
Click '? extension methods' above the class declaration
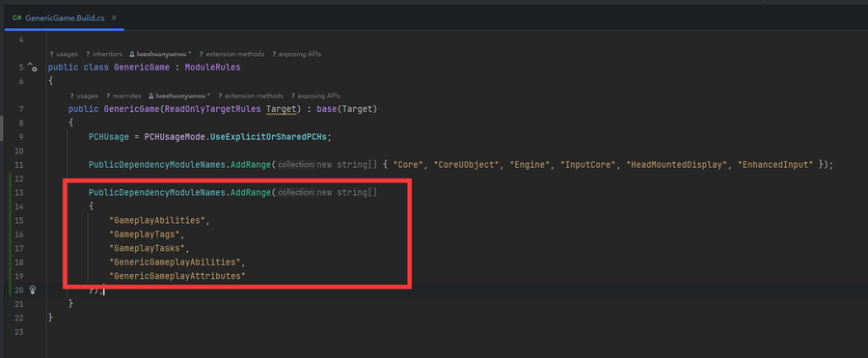231,54
